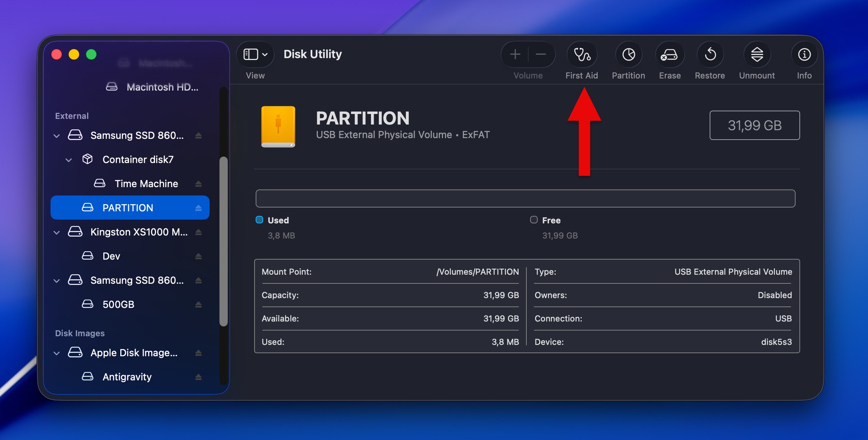This screenshot has width=868, height=440.
Task: Select the Antigravity disk image volume
Action: pos(127,376)
